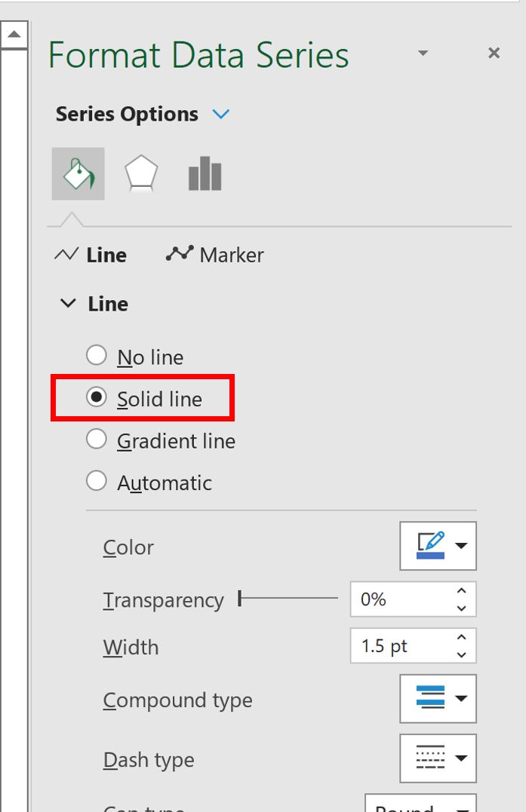The image size is (526, 812).
Task: Open the Effects pentagon icon
Action: pos(141,172)
